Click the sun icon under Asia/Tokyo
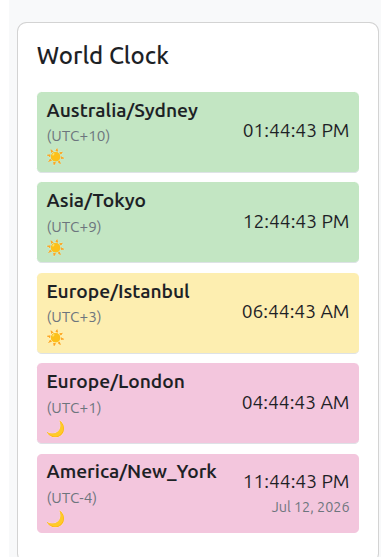 (55, 248)
